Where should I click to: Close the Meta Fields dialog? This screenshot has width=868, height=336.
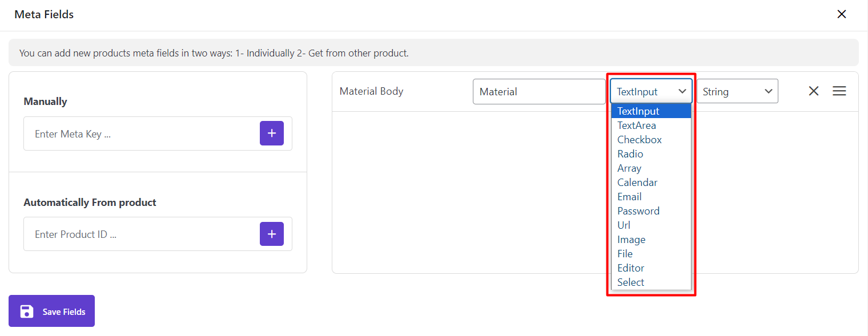pyautogui.click(x=842, y=14)
